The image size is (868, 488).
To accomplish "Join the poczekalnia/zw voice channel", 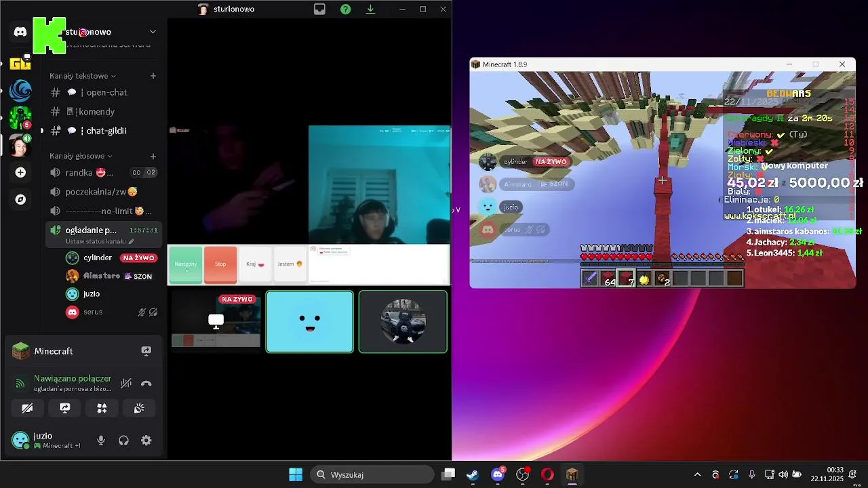I will (104, 192).
